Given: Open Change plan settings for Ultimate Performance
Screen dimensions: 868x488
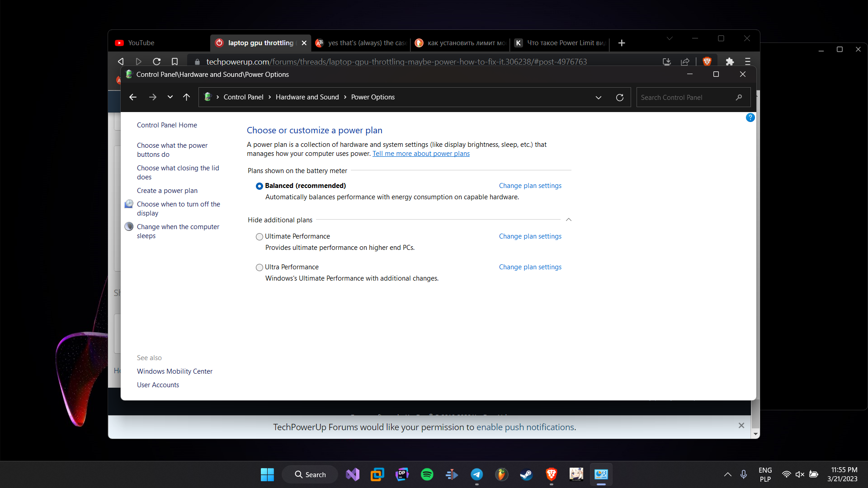Looking at the screenshot, I should tap(530, 236).
